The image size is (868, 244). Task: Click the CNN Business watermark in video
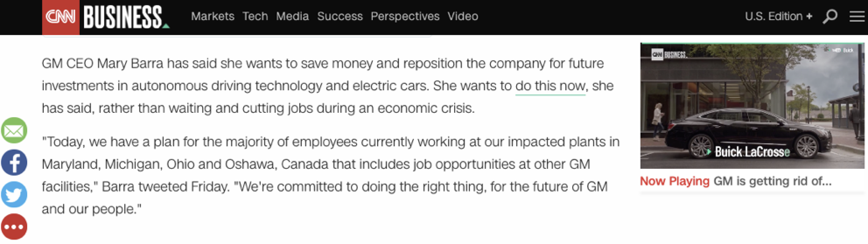click(x=669, y=55)
